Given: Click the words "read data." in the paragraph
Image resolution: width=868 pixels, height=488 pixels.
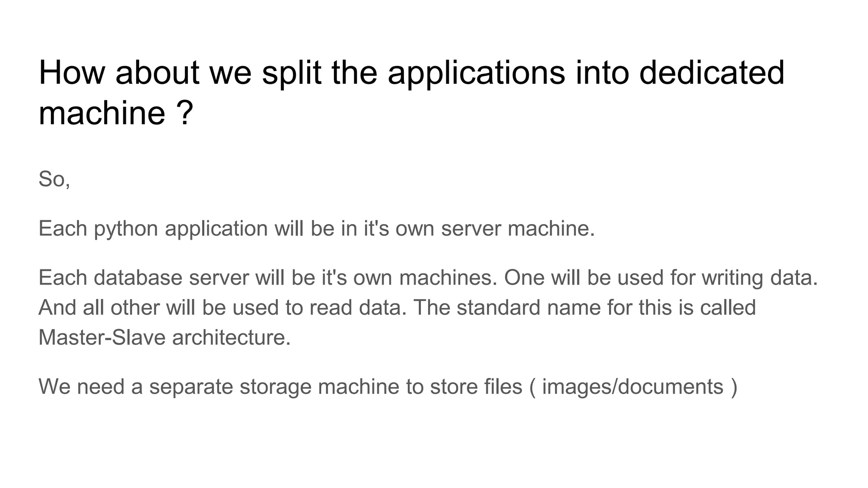Looking at the screenshot, I should click(x=358, y=308).
